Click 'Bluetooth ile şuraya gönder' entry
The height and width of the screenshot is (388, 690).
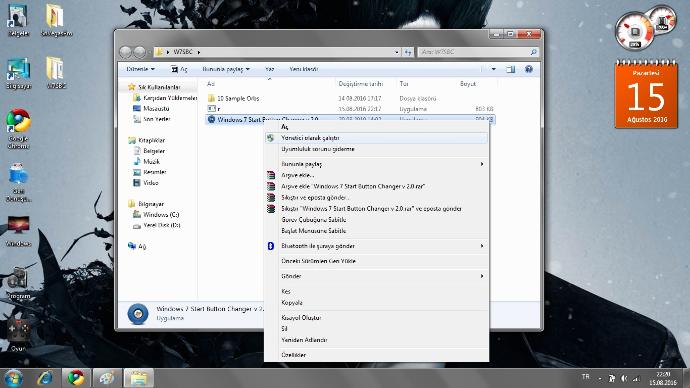tap(376, 246)
